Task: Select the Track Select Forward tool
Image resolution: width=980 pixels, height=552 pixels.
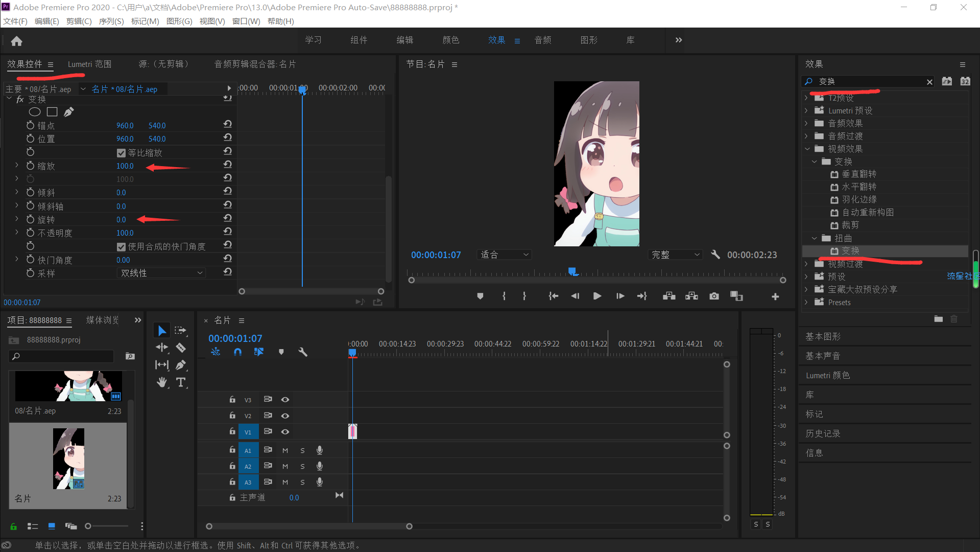Action: tap(180, 331)
